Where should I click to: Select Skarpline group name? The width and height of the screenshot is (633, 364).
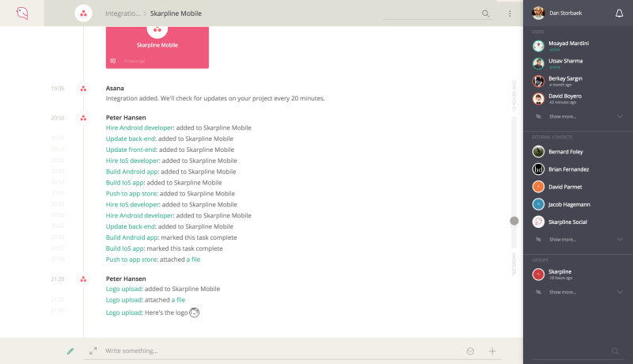pos(559,271)
